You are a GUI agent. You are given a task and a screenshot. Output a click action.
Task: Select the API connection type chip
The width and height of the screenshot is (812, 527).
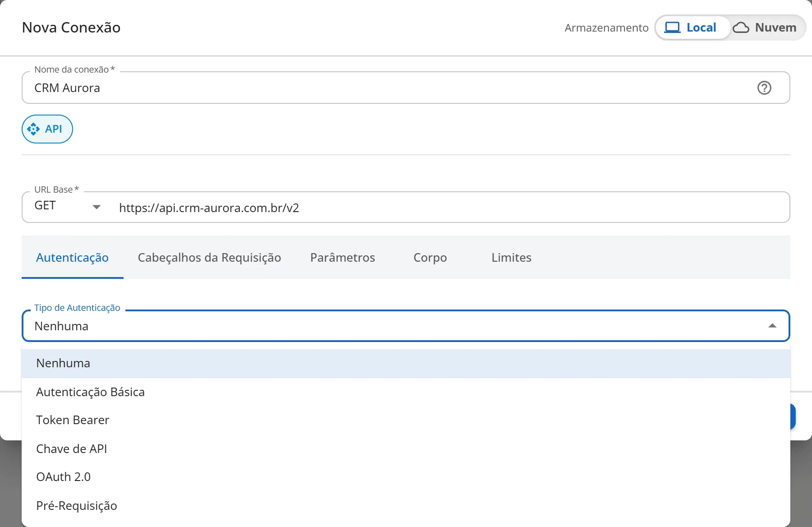coord(47,129)
